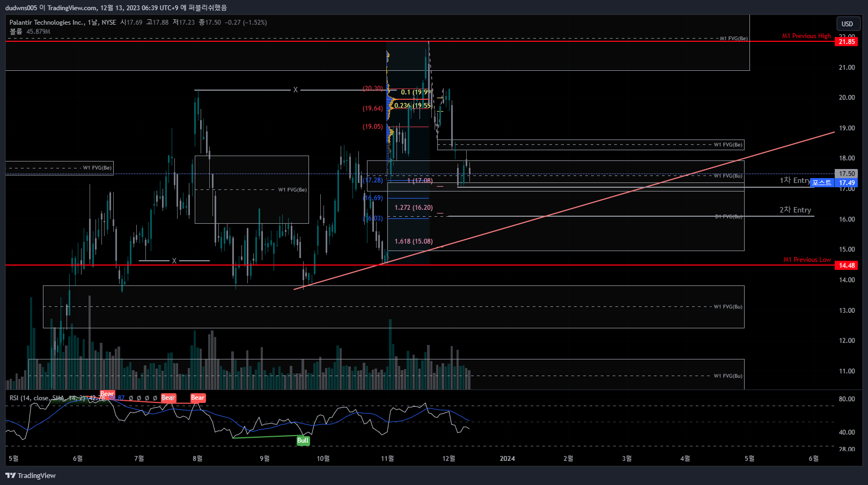Click the red (19.64) level label
The width and height of the screenshot is (868, 485).
coord(373,108)
